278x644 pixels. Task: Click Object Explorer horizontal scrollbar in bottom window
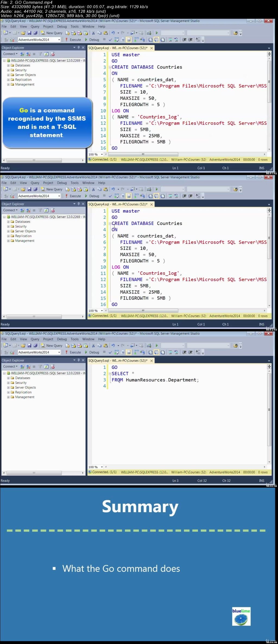point(34,473)
